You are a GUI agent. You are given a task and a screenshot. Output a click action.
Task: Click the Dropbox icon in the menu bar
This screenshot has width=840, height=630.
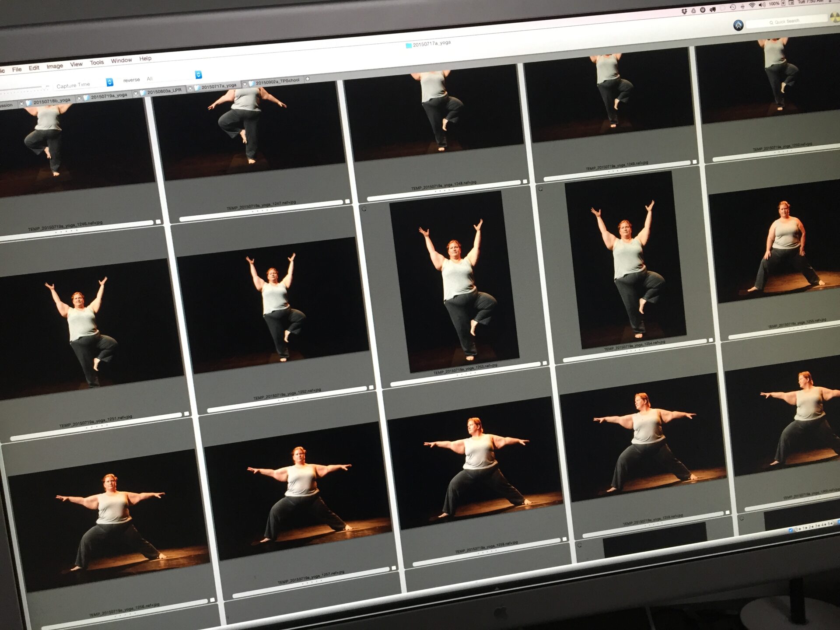coord(684,11)
